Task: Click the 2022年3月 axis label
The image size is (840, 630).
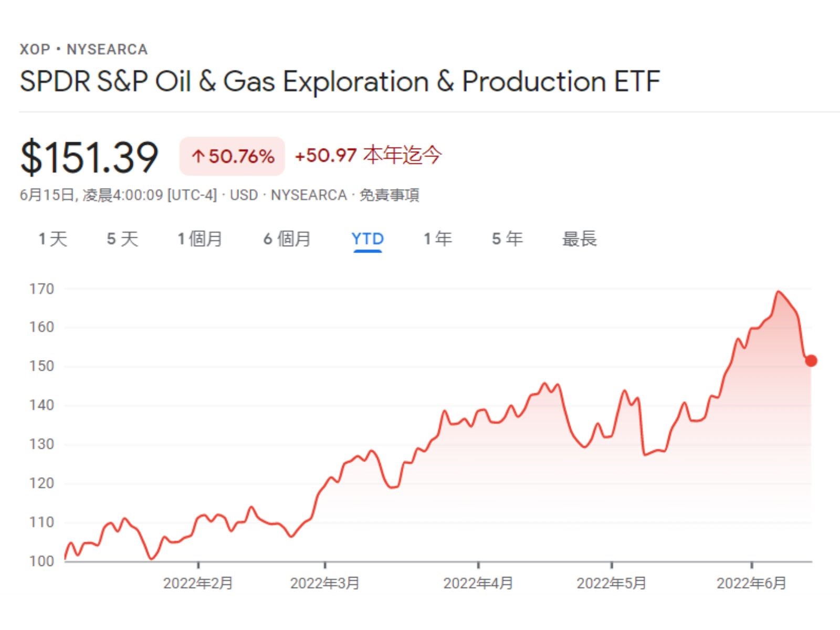Action: (325, 583)
